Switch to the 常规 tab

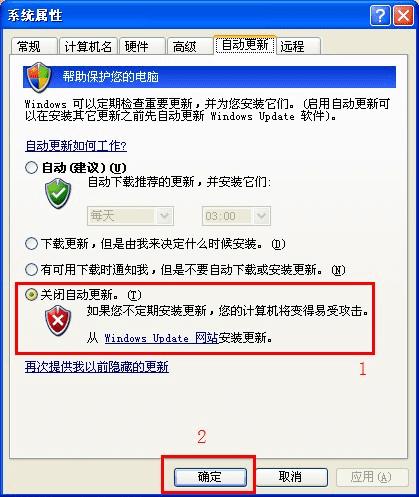tap(34, 46)
